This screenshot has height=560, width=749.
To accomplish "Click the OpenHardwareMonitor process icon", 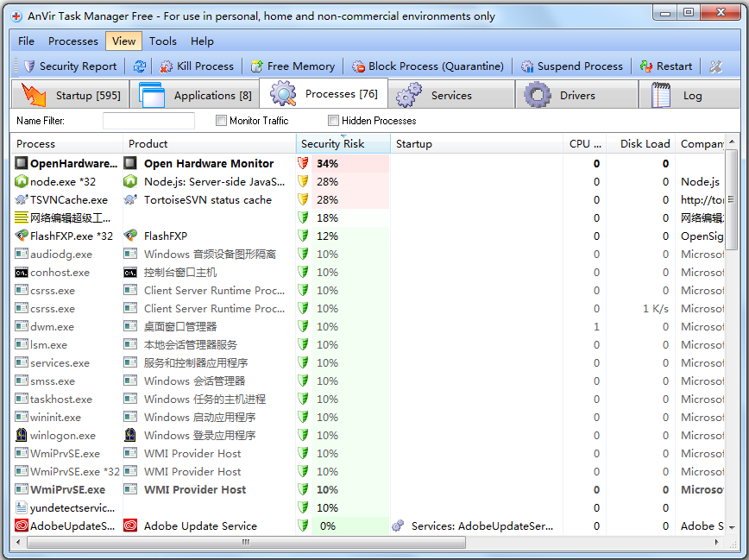I will 22,163.
